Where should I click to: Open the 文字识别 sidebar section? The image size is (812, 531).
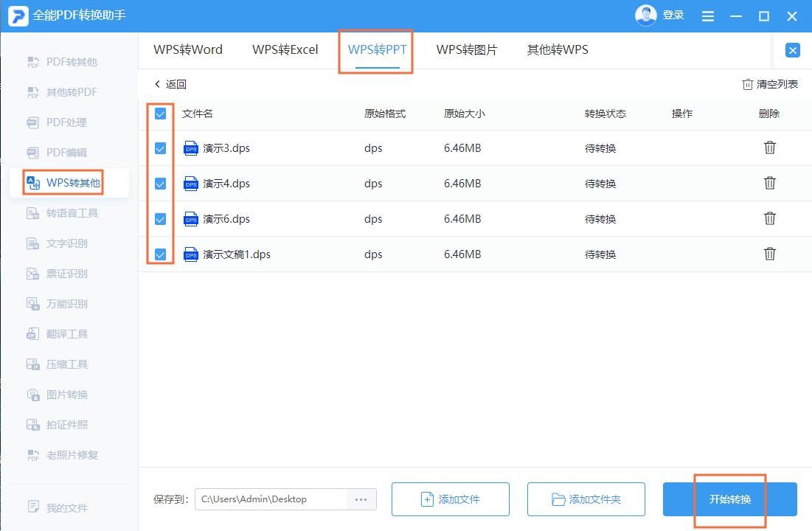coord(57,243)
